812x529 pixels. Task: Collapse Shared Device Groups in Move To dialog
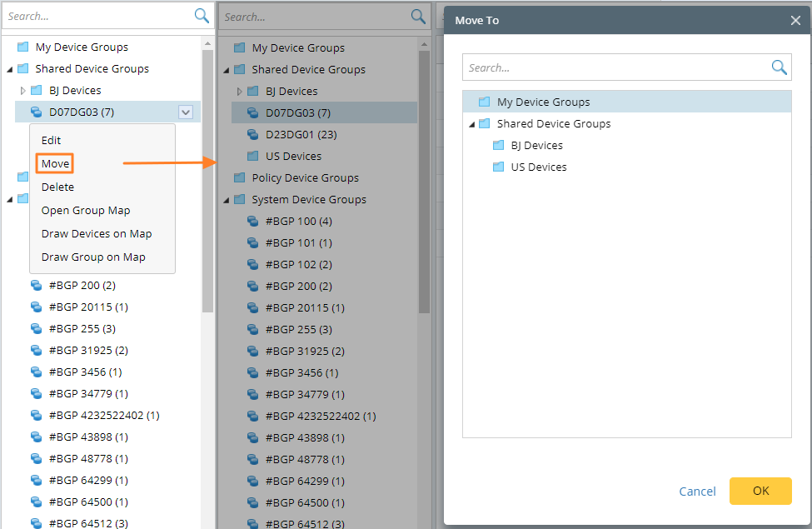(x=472, y=124)
